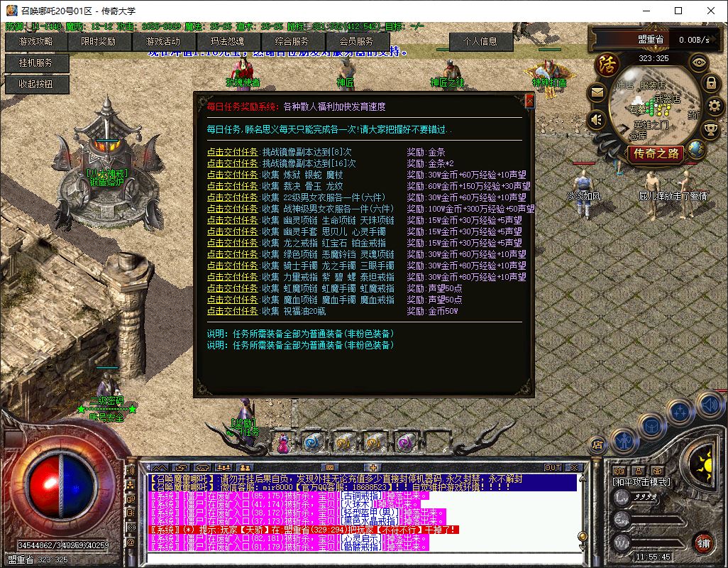The height and width of the screenshot is (568, 728).
Task: Talk to NPC 神匠
Action: (x=346, y=73)
